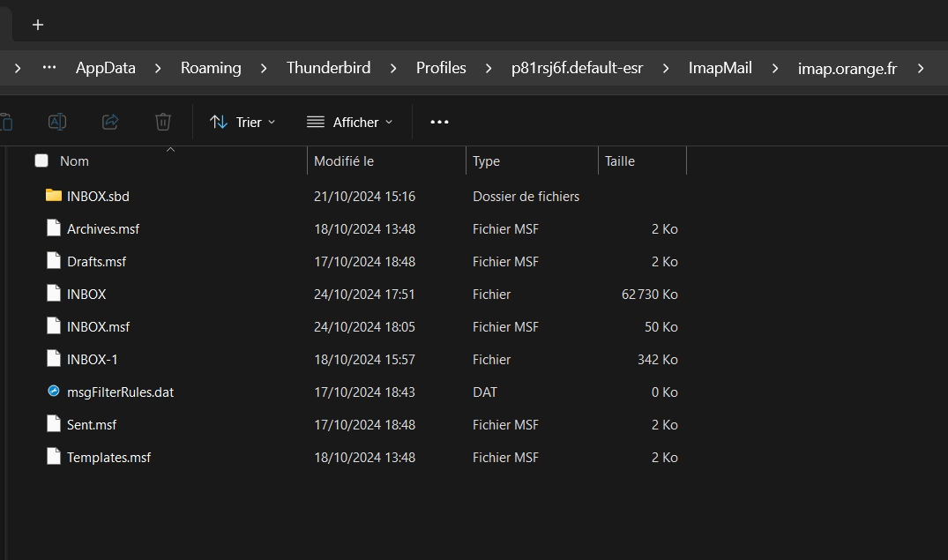The height and width of the screenshot is (560, 948).
Task: Open the Afficher view dropdown
Action: [349, 122]
